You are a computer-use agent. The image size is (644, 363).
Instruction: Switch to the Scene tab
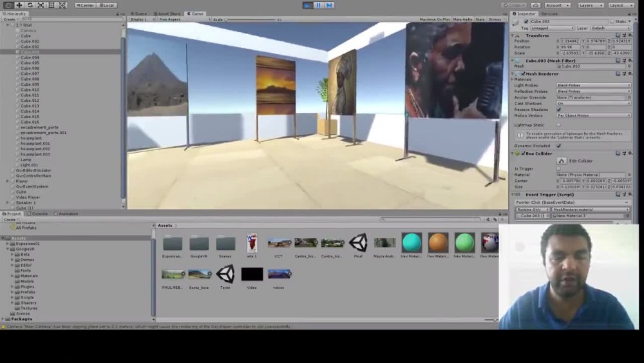click(x=139, y=14)
